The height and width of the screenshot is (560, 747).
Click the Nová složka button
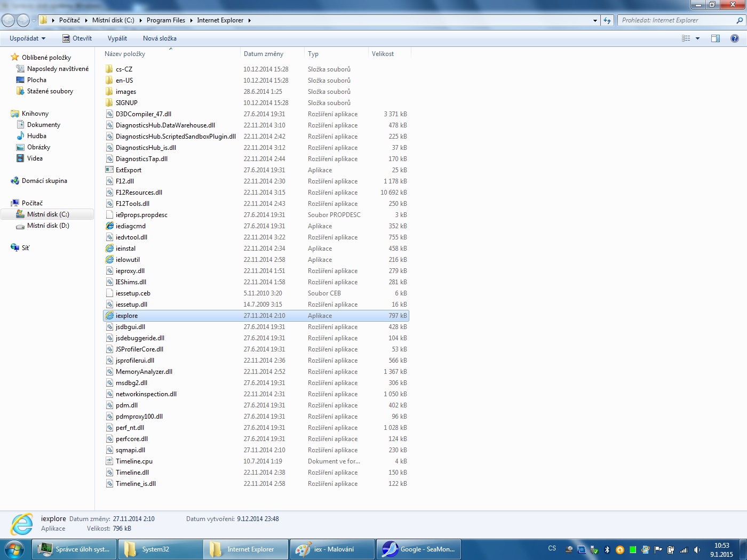point(160,38)
